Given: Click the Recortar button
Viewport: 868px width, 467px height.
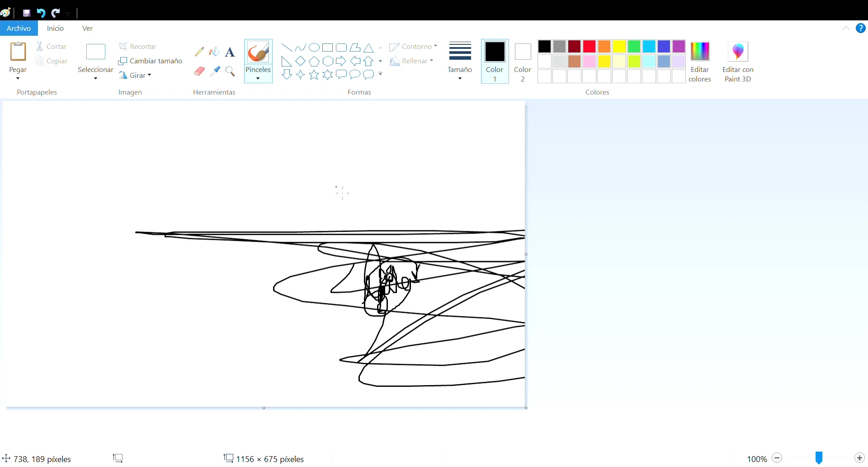Looking at the screenshot, I should [x=137, y=46].
